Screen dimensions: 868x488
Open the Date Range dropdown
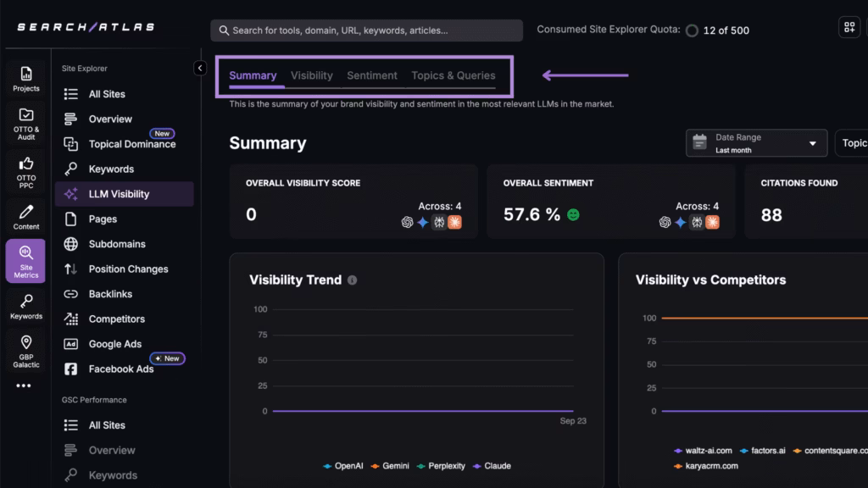[755, 142]
